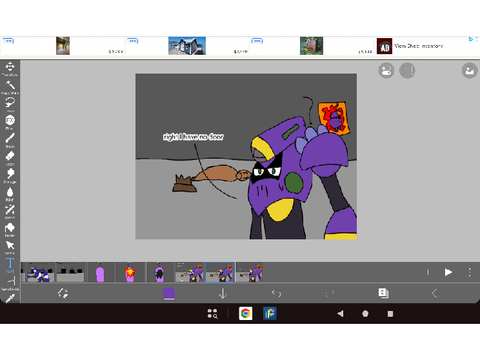
Task: Select the eyedropper tool
Action: (x=10, y=298)
